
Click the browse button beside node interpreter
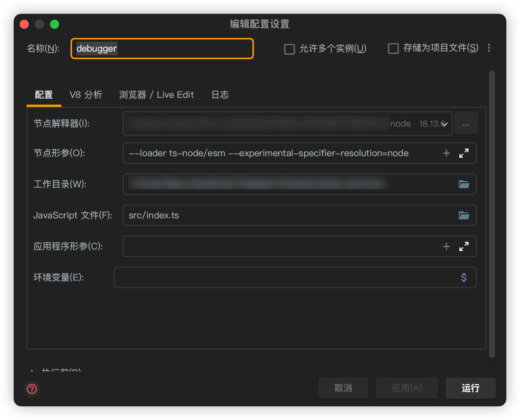pos(466,124)
